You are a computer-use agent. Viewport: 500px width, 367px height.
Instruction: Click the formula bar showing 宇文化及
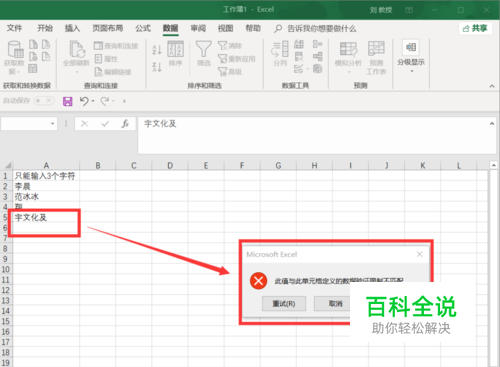click(313, 135)
